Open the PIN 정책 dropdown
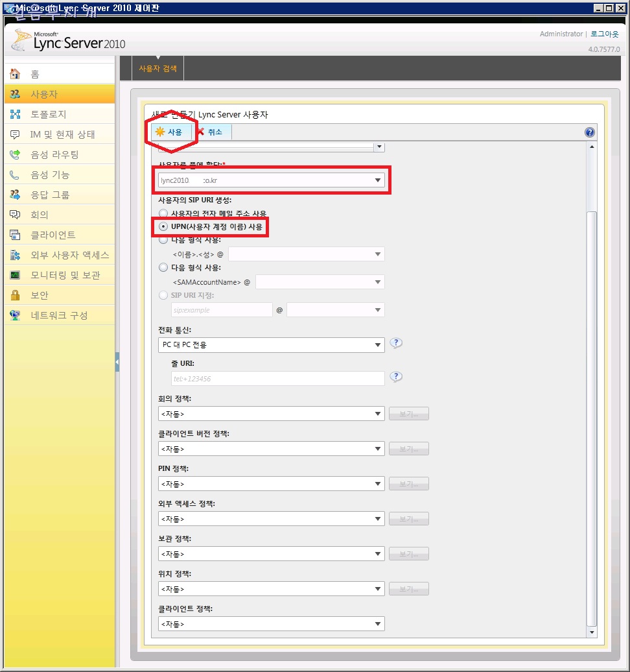This screenshot has height=672, width=630. [272, 485]
